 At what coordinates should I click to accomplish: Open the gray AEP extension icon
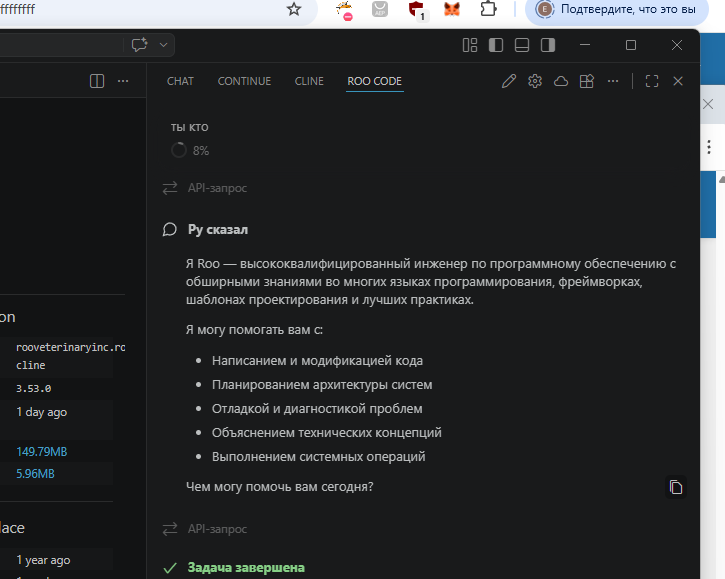(380, 9)
